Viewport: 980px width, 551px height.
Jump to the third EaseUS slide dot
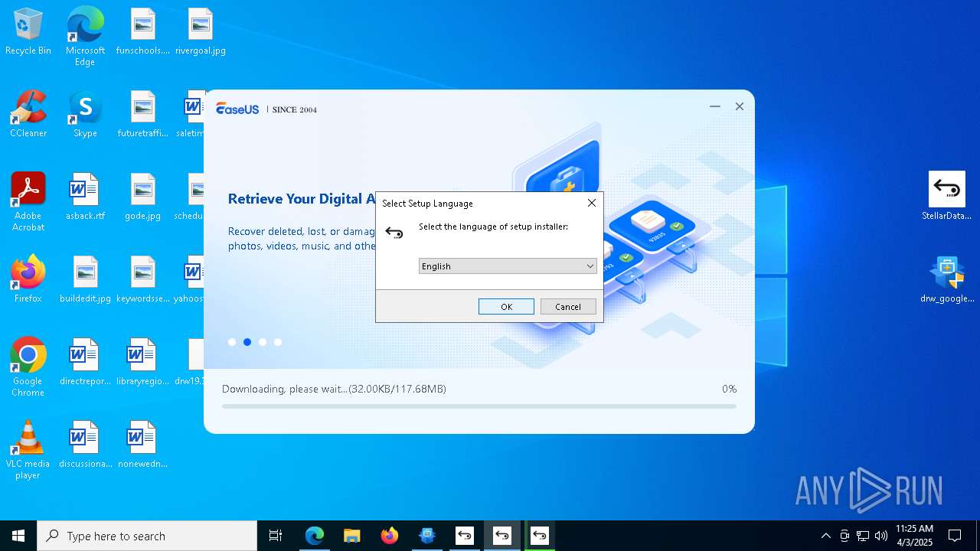pos(263,342)
